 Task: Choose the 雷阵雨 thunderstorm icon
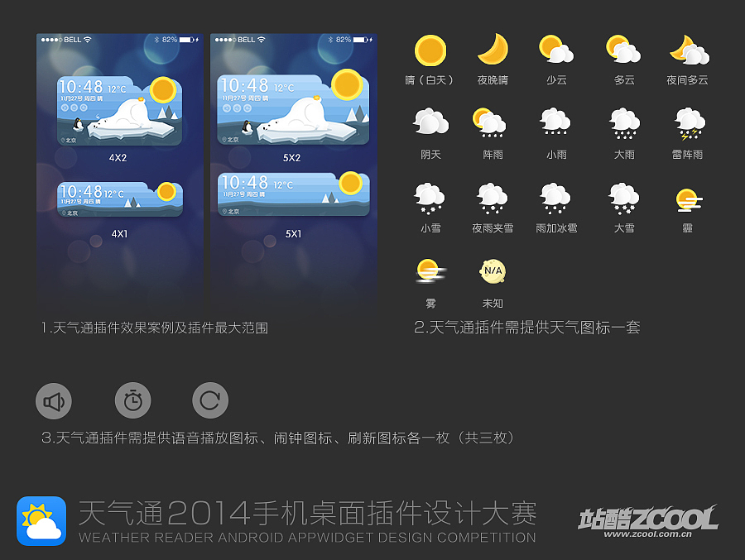pyautogui.click(x=690, y=124)
